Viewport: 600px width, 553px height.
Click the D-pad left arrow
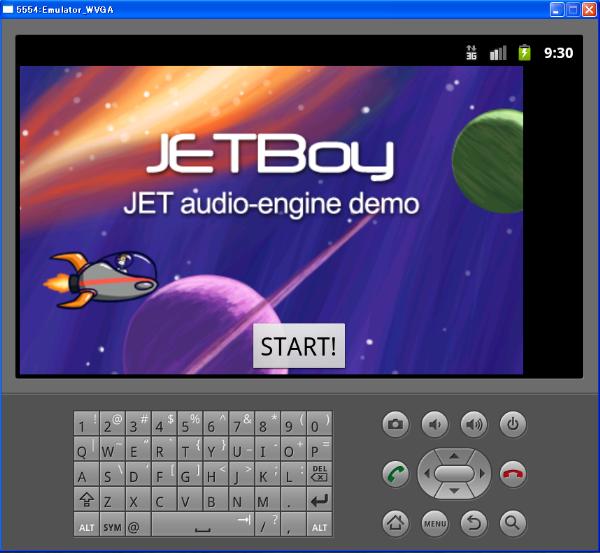426,474
